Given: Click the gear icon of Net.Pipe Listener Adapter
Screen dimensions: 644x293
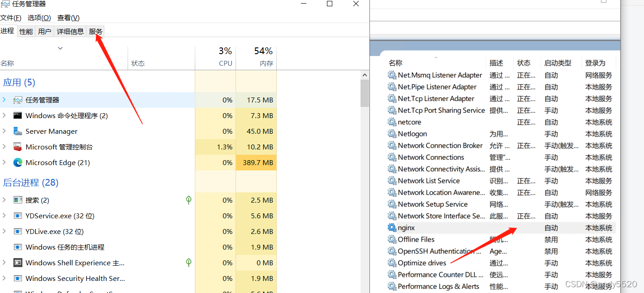Looking at the screenshot, I should [392, 87].
